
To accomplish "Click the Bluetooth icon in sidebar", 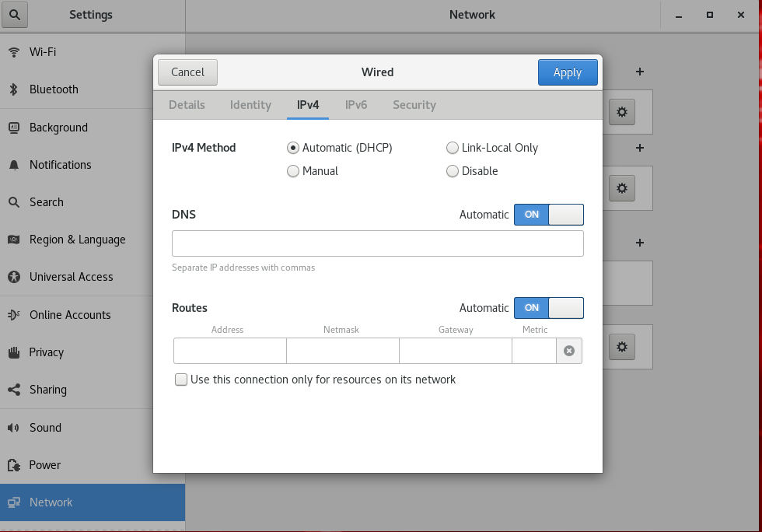I will click(14, 89).
